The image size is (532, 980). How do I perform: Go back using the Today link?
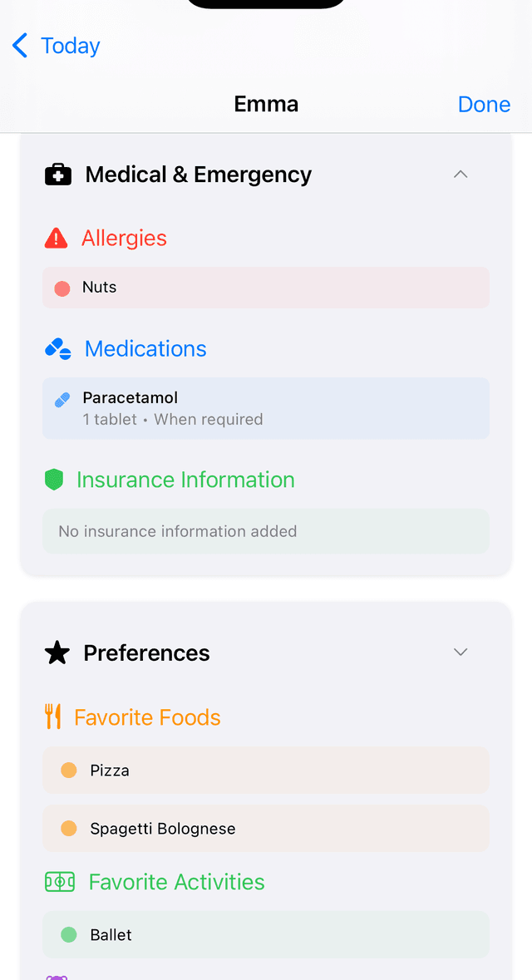(70, 46)
